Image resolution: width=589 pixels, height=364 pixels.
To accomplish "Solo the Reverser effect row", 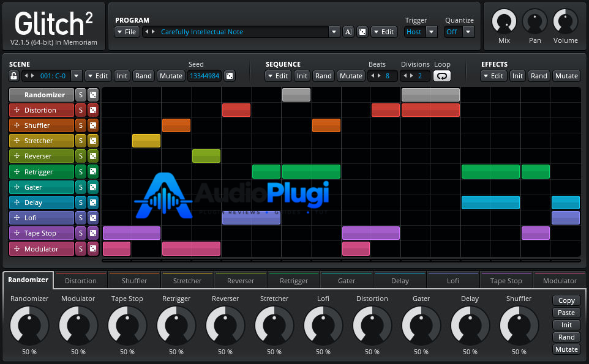I will [x=81, y=156].
